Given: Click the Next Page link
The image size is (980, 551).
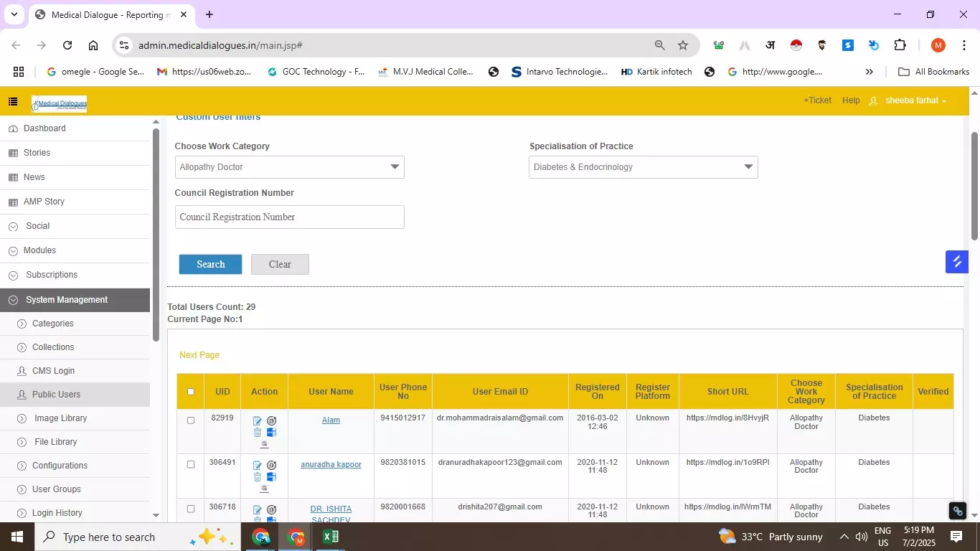Looking at the screenshot, I should pos(199,355).
